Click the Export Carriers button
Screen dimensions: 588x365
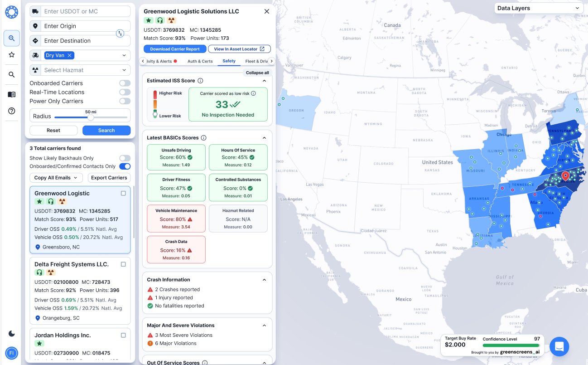coord(109,178)
